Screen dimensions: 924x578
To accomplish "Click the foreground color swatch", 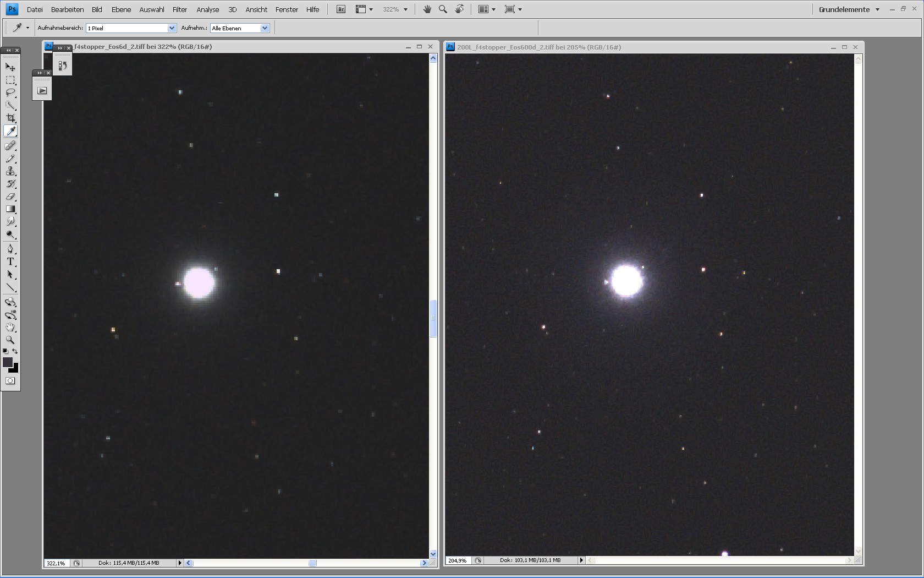I will click(7, 362).
